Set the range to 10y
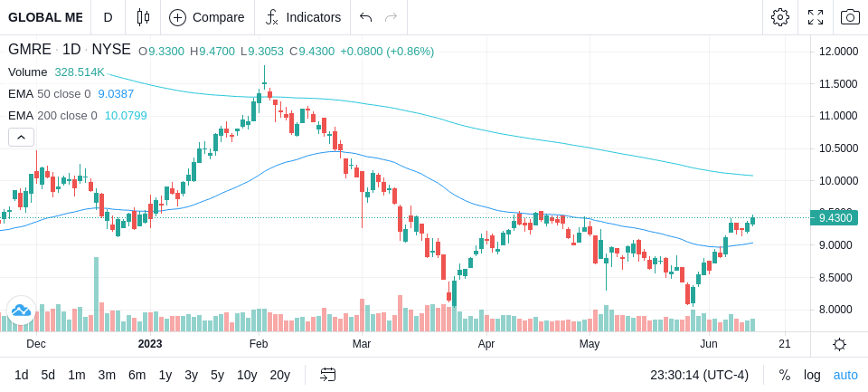Image resolution: width=868 pixels, height=392 pixels. tap(247, 375)
